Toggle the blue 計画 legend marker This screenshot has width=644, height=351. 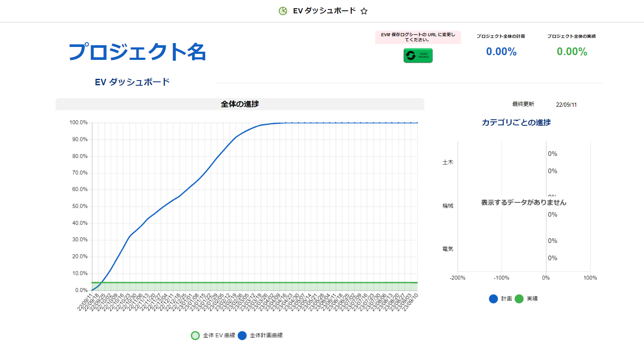coord(493,299)
